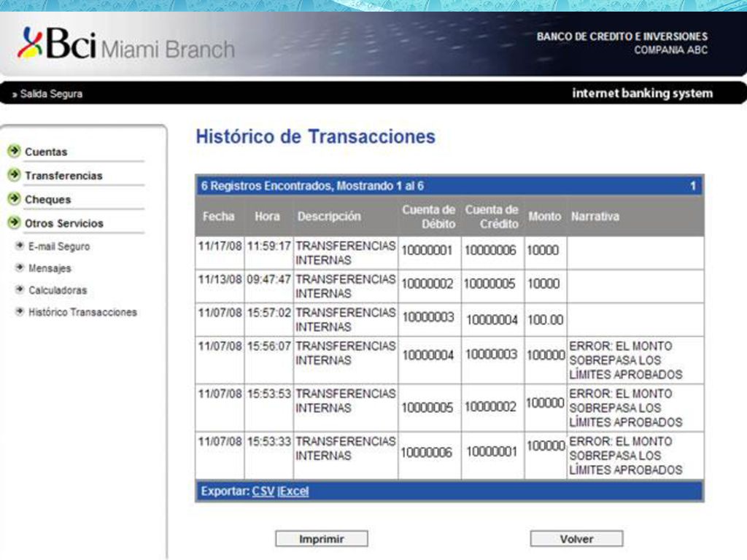
Task: Open the Otros Servicios menu
Action: tap(64, 223)
